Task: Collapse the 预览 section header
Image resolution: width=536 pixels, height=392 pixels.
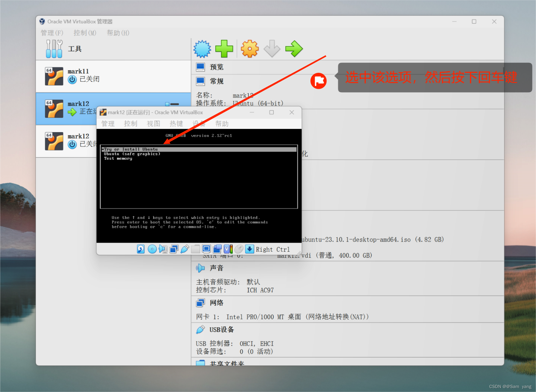Action: coord(216,67)
